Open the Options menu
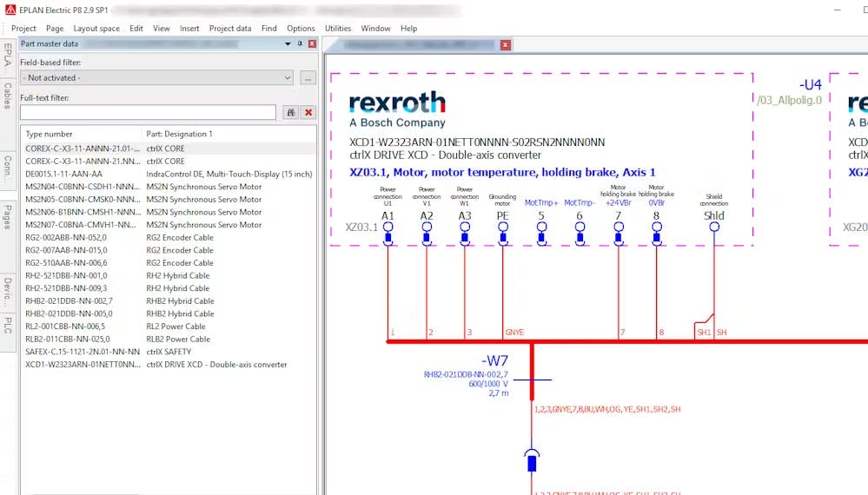868x495 pixels. click(x=301, y=28)
